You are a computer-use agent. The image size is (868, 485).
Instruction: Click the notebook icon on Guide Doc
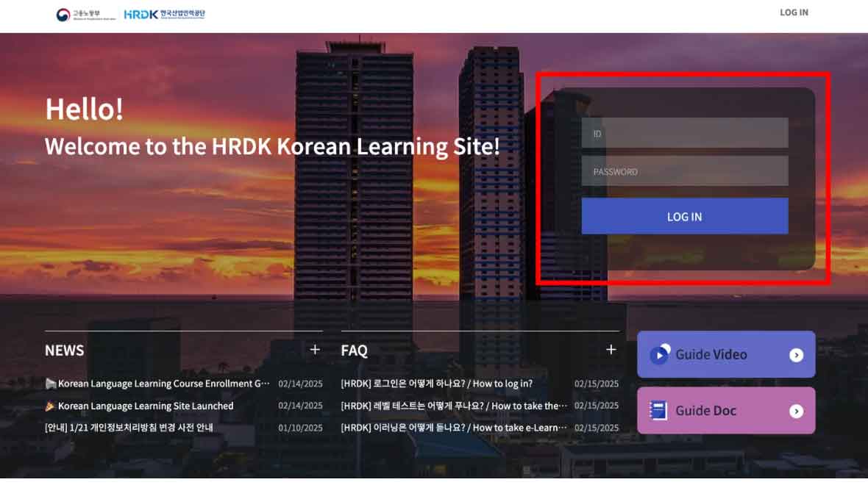[x=658, y=410]
